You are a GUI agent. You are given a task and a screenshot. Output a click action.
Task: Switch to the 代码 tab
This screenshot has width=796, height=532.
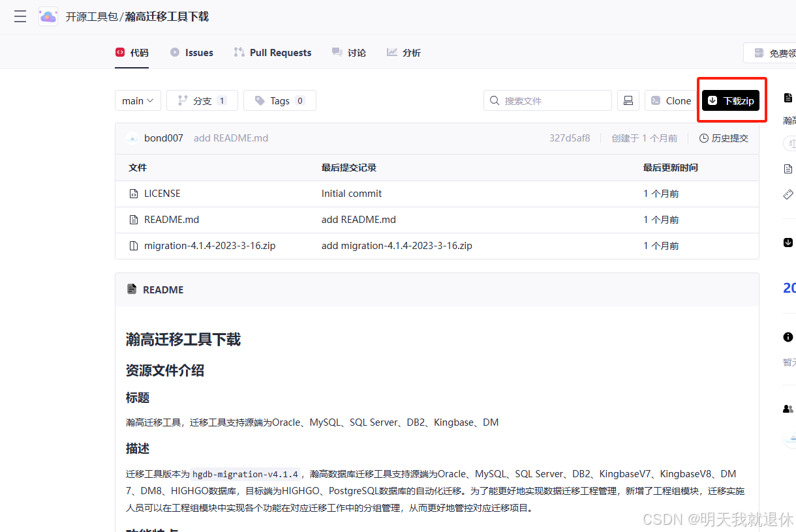pyautogui.click(x=132, y=53)
